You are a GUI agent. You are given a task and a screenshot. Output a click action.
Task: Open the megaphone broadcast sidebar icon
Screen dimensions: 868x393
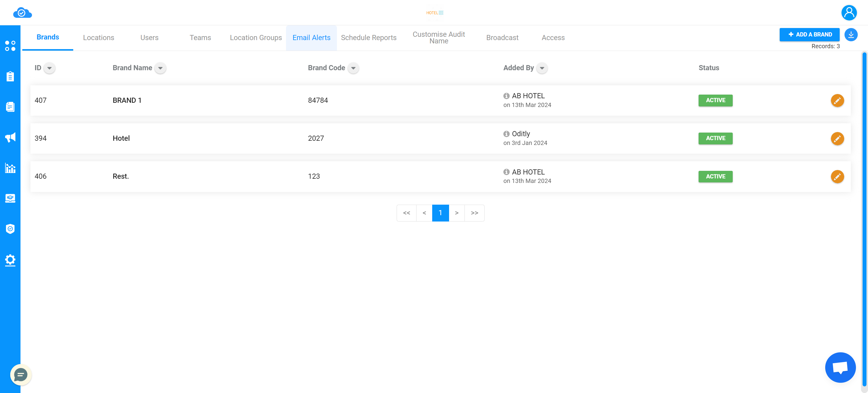pyautogui.click(x=10, y=137)
